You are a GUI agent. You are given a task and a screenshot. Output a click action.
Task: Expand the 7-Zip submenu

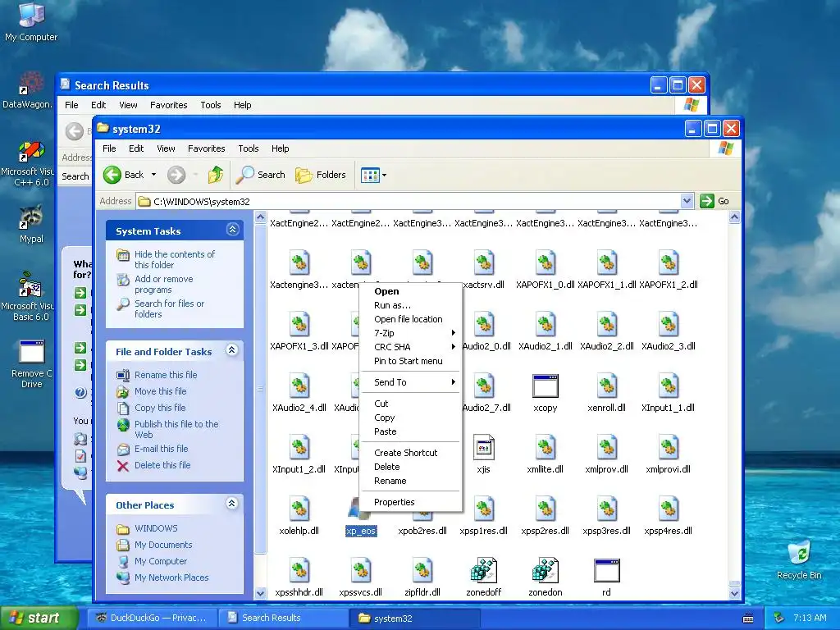click(410, 333)
